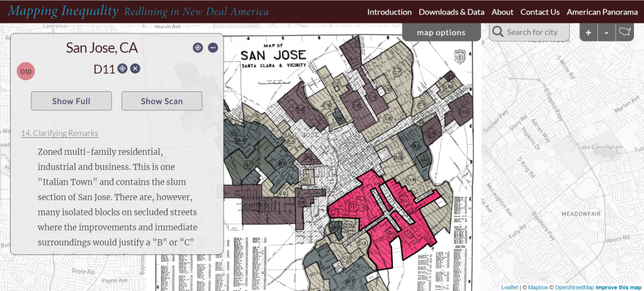This screenshot has width=644, height=291.
Task: Open the Introduction menu item
Action: [389, 12]
